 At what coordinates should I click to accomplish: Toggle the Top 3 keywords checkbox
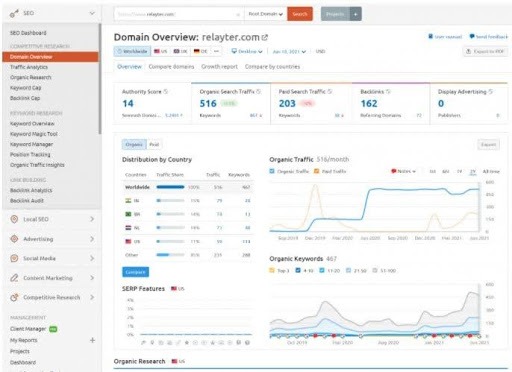click(272, 270)
